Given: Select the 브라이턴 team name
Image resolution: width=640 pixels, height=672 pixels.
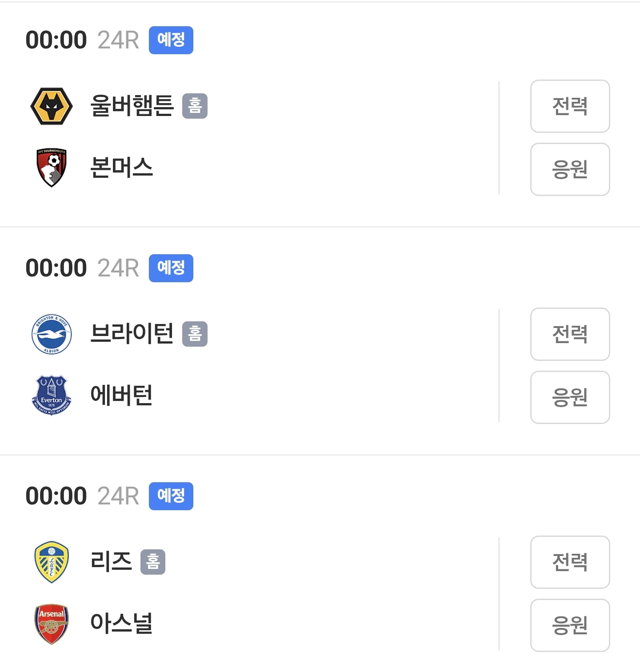Looking at the screenshot, I should click(x=132, y=334).
